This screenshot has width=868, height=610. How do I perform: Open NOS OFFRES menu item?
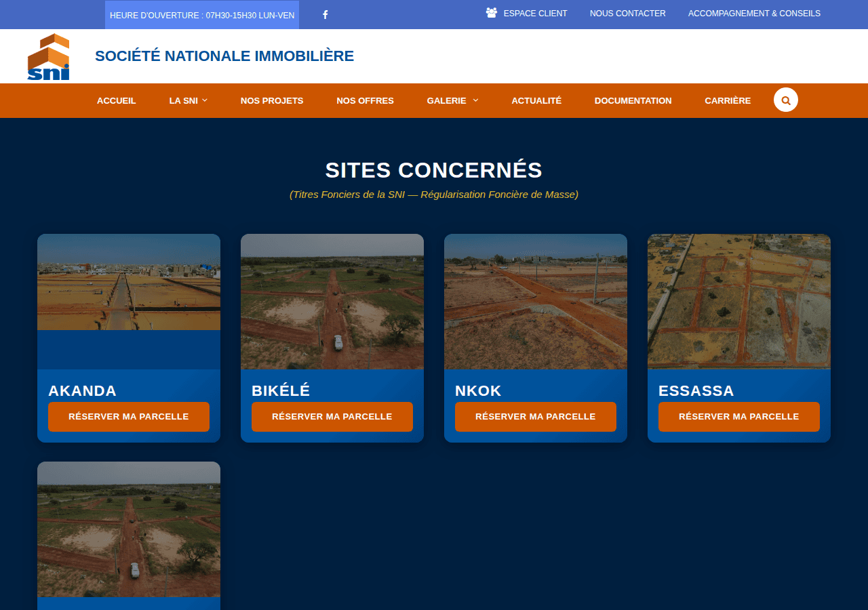(x=365, y=100)
